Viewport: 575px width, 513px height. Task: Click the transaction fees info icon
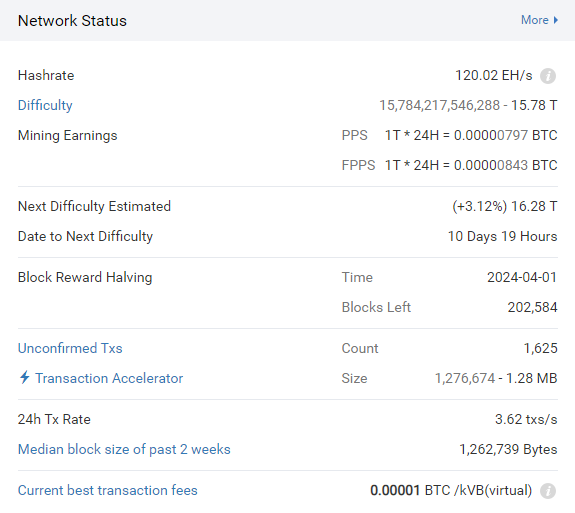click(x=548, y=491)
